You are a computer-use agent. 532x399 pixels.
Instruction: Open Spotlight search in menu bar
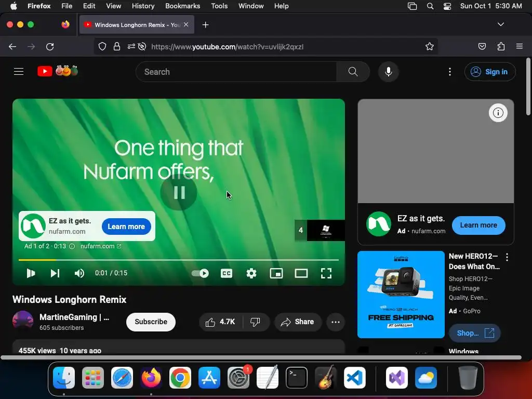(x=430, y=6)
